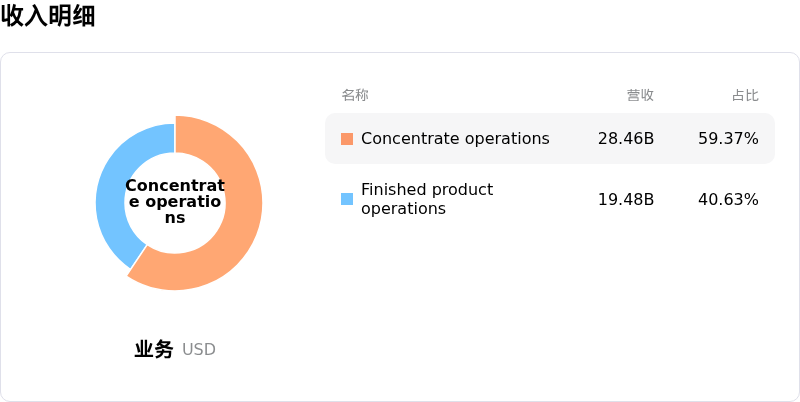Viewport: 800px width, 402px height.
Task: Click the 业务 chart caption
Action: click(154, 349)
